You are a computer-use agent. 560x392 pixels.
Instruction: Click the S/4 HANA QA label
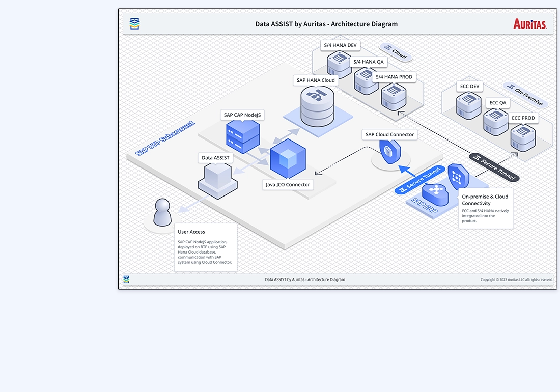click(369, 62)
